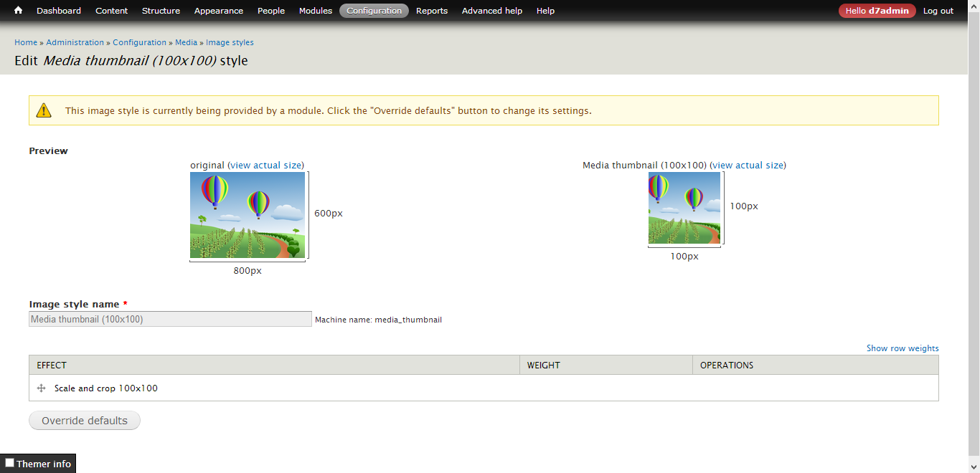Go to the Appearance admin menu
980x473 pixels.
coord(219,11)
